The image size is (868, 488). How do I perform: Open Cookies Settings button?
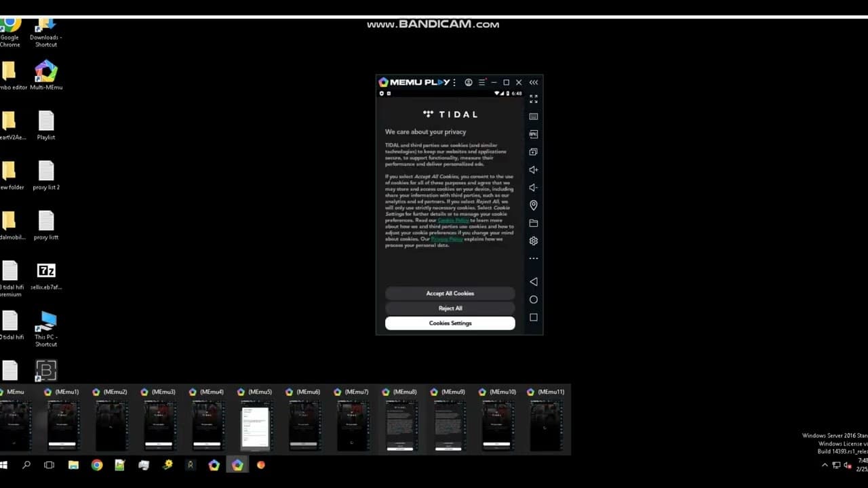[450, 323]
